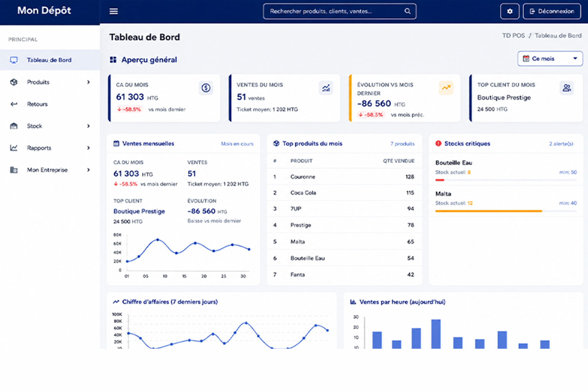Click the Mon Dépôt logo title
The width and height of the screenshot is (588, 392).
click(44, 11)
